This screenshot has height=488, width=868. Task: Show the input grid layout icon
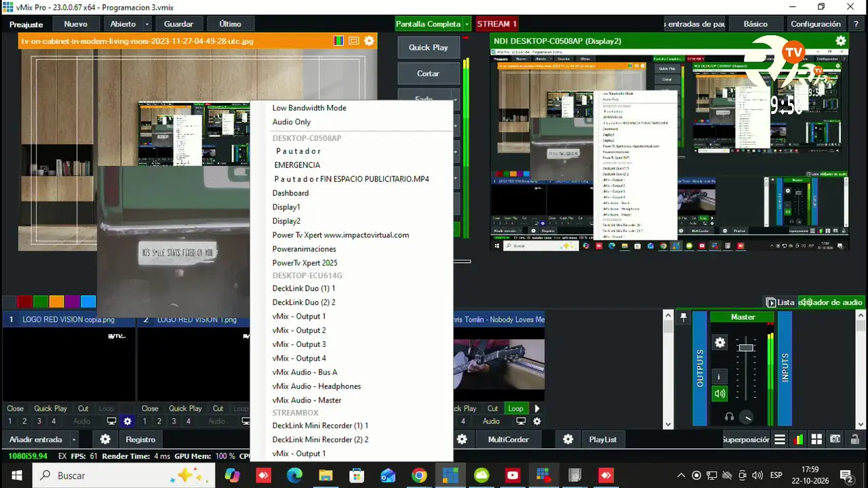click(816, 439)
